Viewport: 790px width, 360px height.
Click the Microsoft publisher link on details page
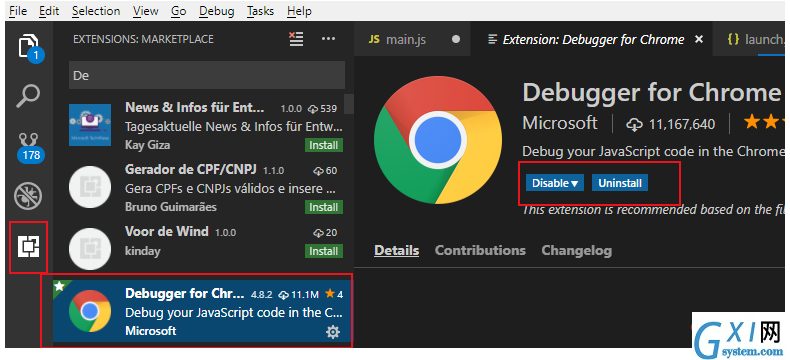(560, 123)
